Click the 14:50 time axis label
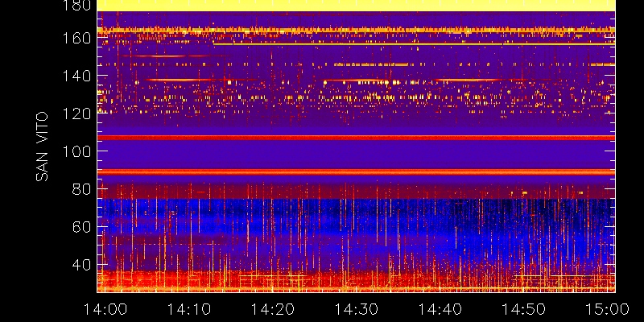This screenshot has height=322, width=644. point(524,309)
